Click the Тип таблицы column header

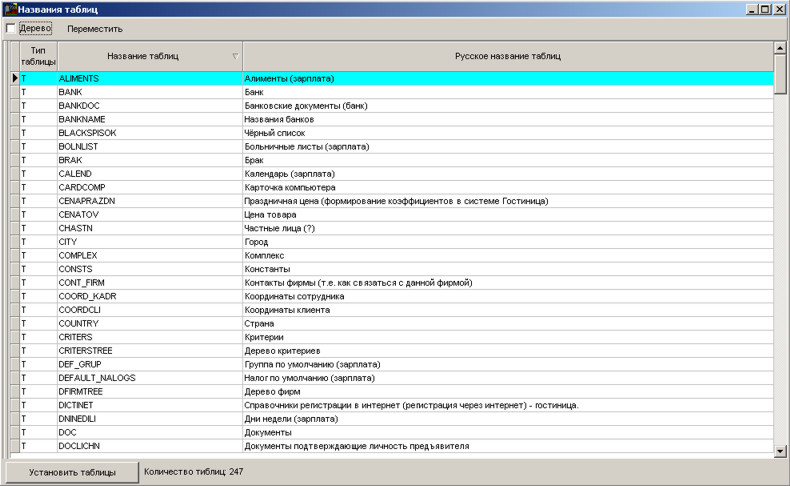(x=39, y=56)
